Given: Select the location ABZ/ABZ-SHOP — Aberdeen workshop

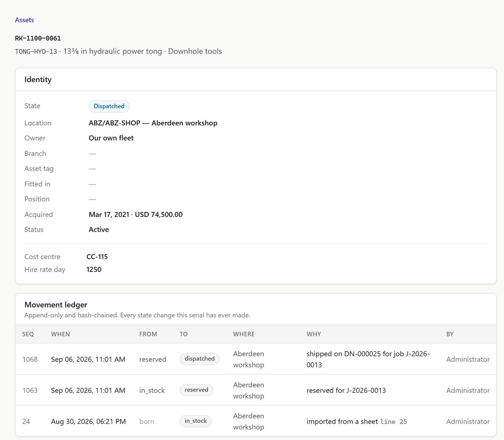Looking at the screenshot, I should [x=153, y=123].
